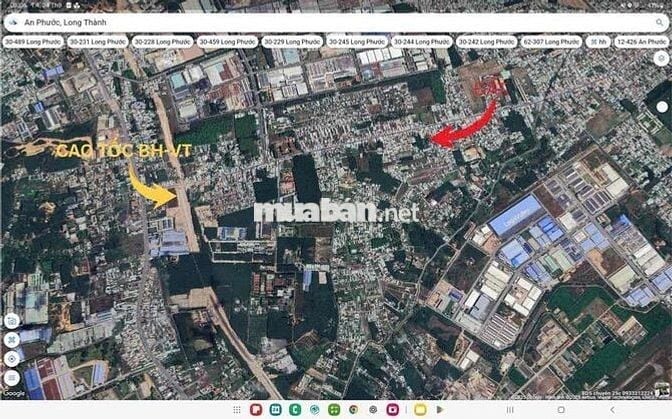Tap the home navigation button
The image size is (672, 419).
(561, 410)
